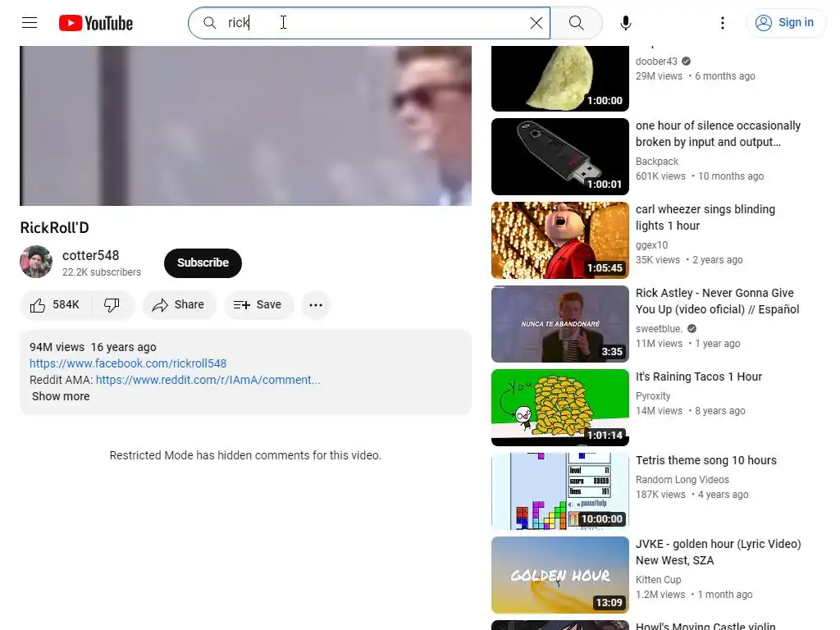Open Tetris theme song thumbnail
Screen dimensions: 840x630
[559, 491]
